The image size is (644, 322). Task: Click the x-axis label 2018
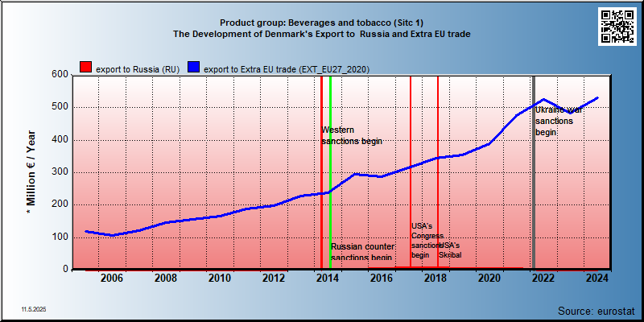[x=436, y=278]
